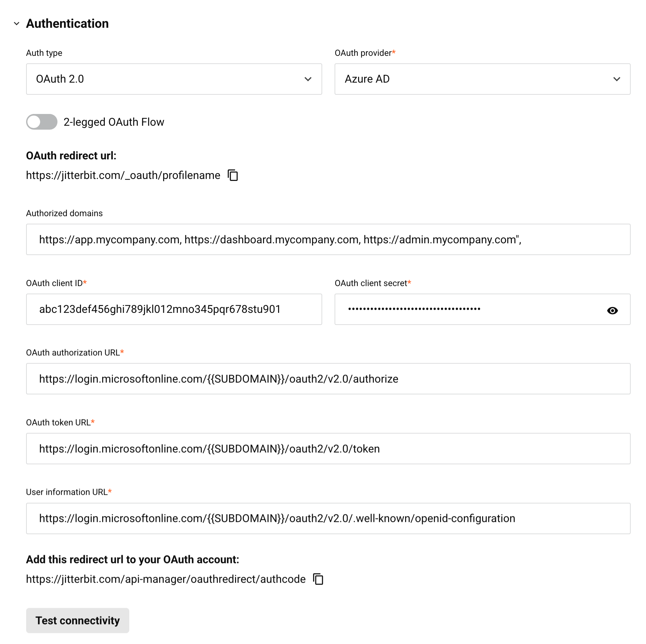646x644 pixels.
Task: Open the OAuth provider dropdown chevron
Action: point(617,79)
